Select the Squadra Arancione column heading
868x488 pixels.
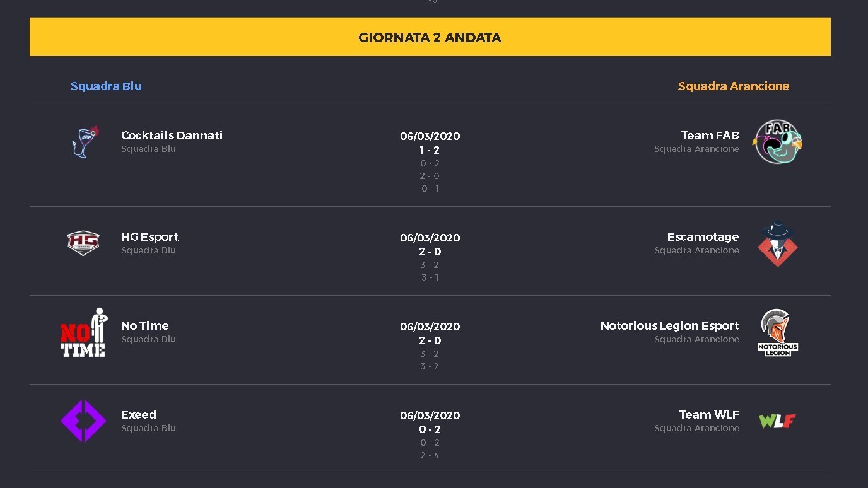pos(733,86)
